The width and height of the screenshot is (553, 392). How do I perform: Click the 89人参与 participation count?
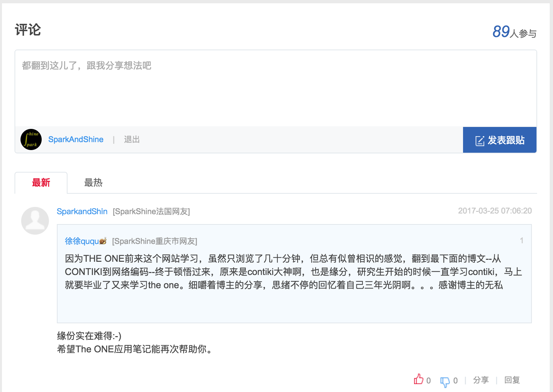(514, 32)
